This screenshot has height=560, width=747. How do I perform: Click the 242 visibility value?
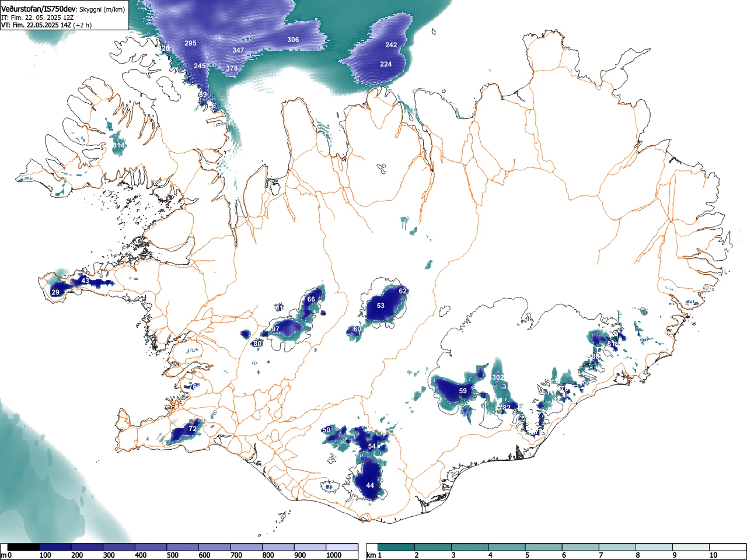(391, 45)
